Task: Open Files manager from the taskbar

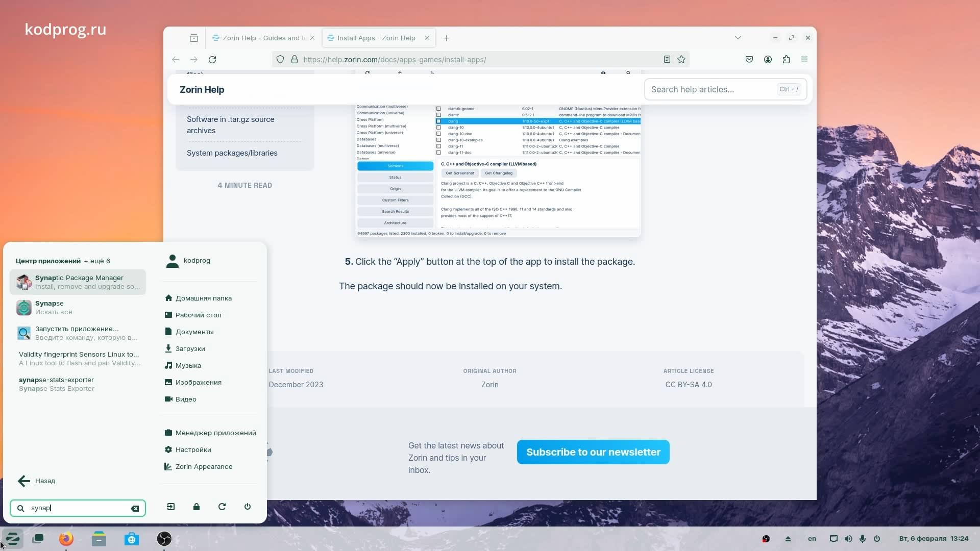Action: click(99, 539)
